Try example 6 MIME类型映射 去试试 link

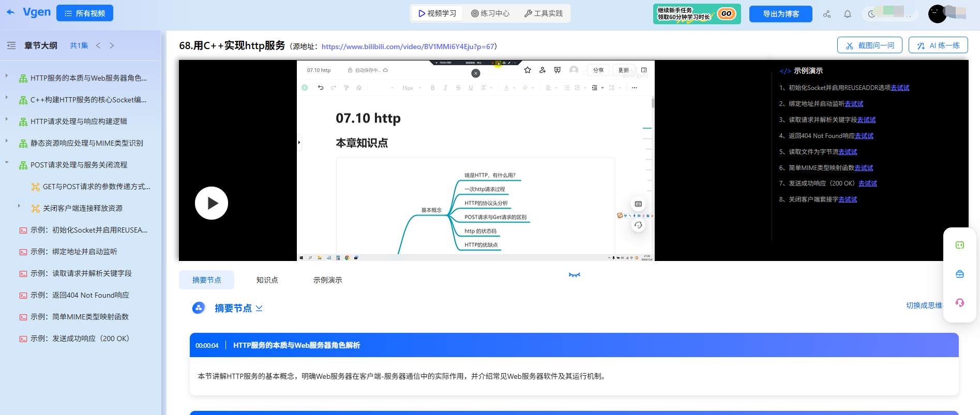tap(864, 168)
